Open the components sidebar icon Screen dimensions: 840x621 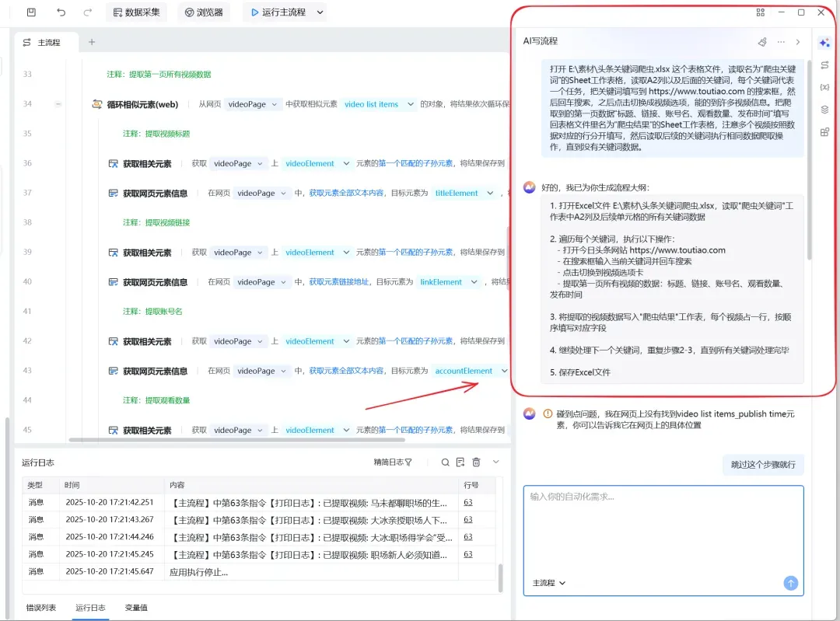pyautogui.click(x=824, y=131)
